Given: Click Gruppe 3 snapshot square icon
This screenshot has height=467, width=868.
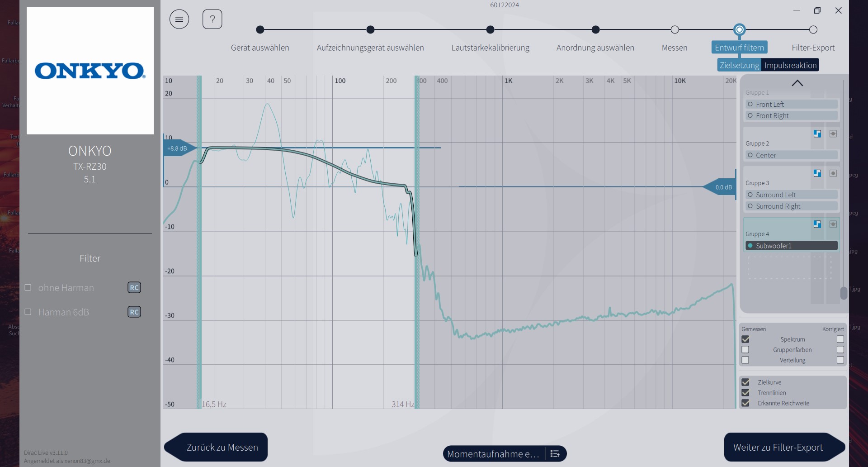Looking at the screenshot, I should pos(833,173).
